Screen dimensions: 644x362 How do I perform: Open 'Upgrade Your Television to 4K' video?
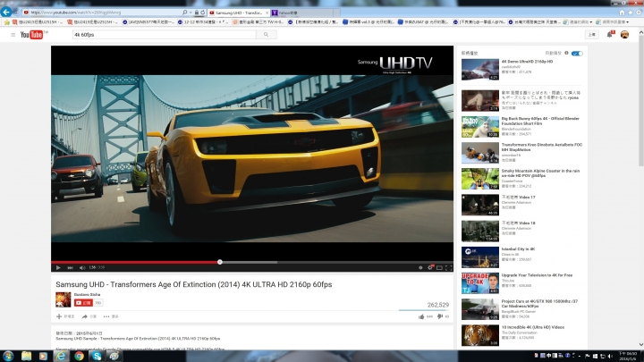(537, 275)
